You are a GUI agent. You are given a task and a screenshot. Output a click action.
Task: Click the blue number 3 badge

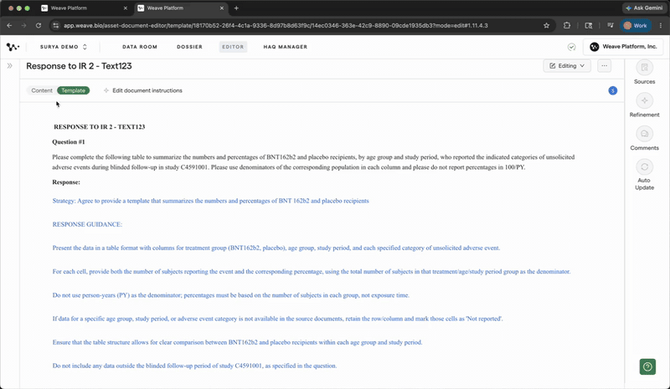coord(612,91)
